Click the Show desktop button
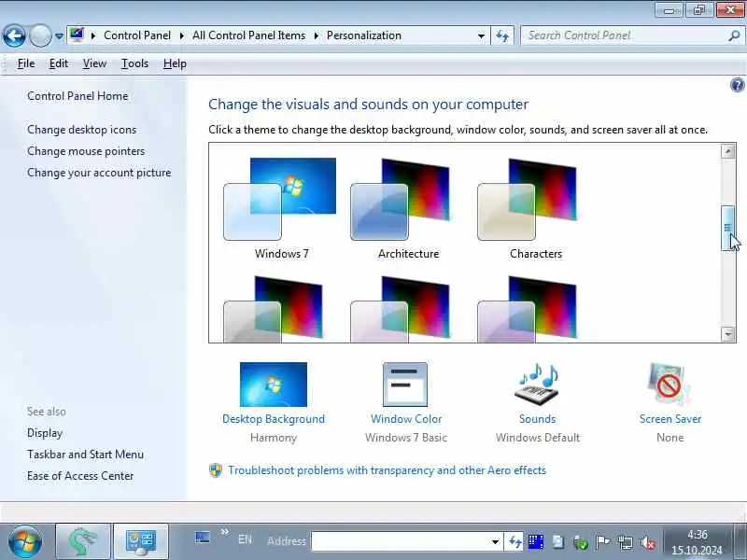 (740, 541)
